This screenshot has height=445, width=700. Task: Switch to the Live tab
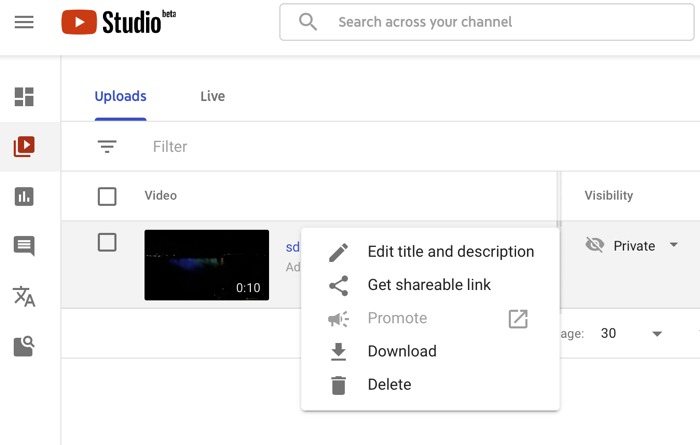click(212, 96)
